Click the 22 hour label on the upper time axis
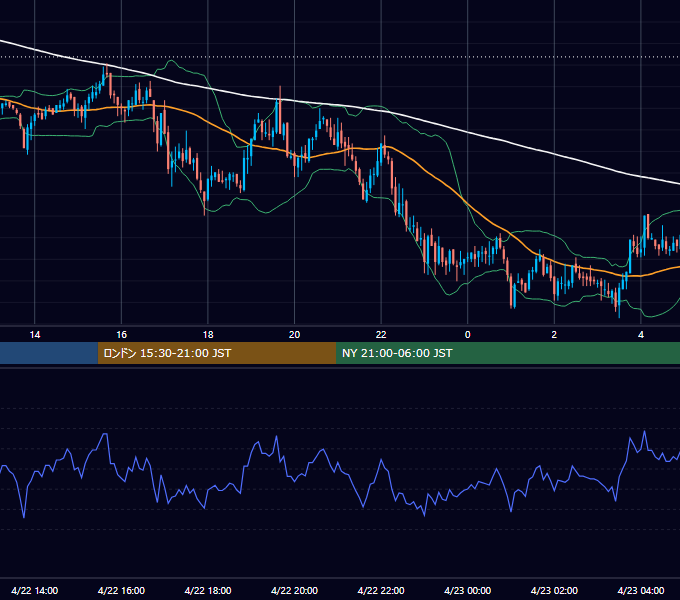The width and height of the screenshot is (680, 600). 381,335
